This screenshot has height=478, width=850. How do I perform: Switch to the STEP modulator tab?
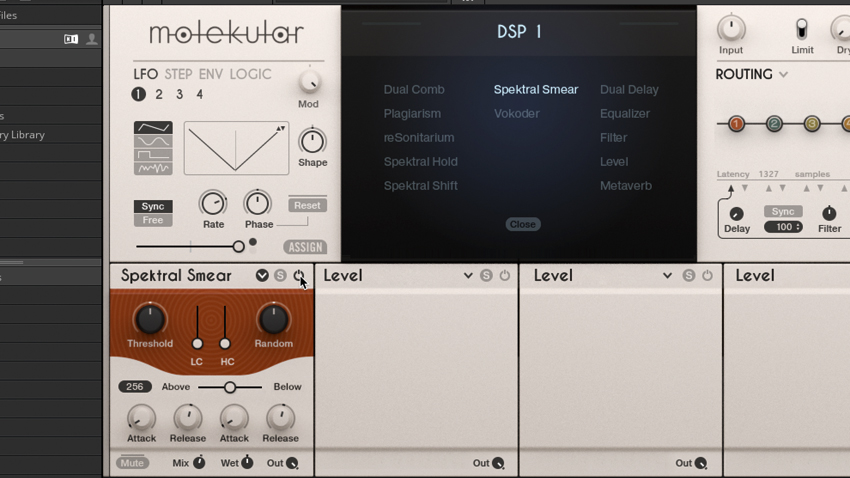(x=178, y=74)
